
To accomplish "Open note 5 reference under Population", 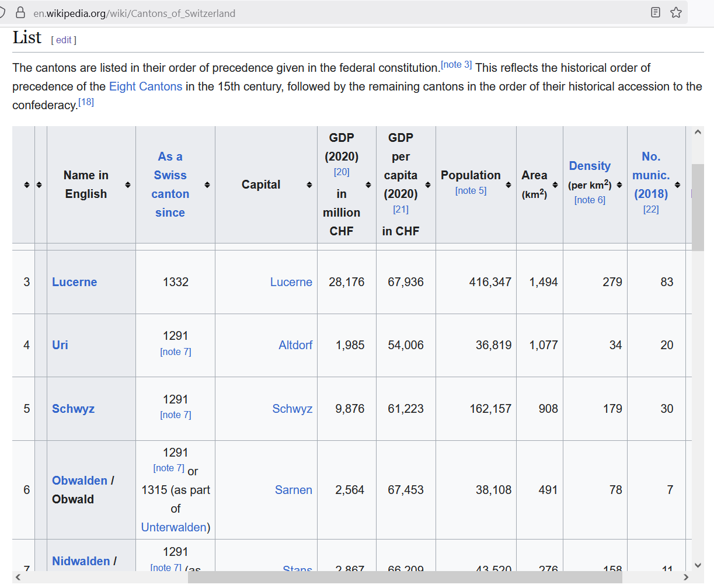I will coord(471,190).
